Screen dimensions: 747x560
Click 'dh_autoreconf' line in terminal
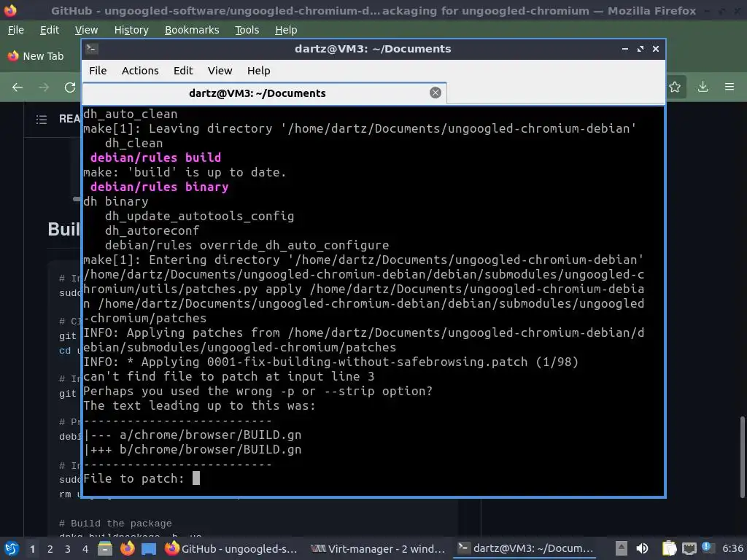point(152,230)
